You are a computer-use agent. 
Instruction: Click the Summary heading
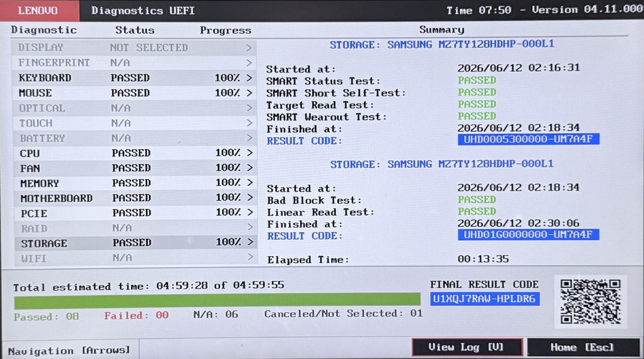tap(442, 30)
